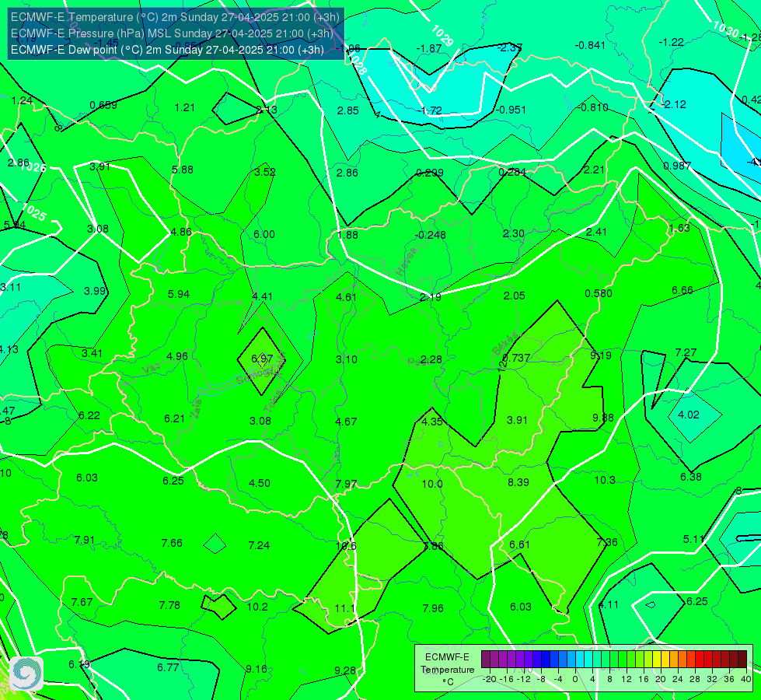The width and height of the screenshot is (761, 700).
Task: Pick the yellow legend swatch above 20
Action: [657, 660]
